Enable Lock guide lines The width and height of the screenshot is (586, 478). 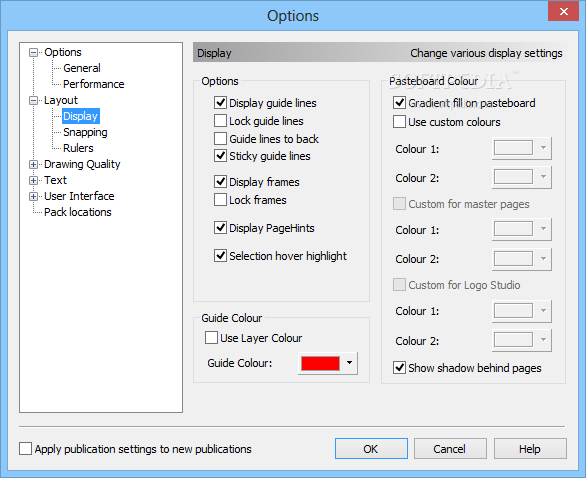[220, 121]
